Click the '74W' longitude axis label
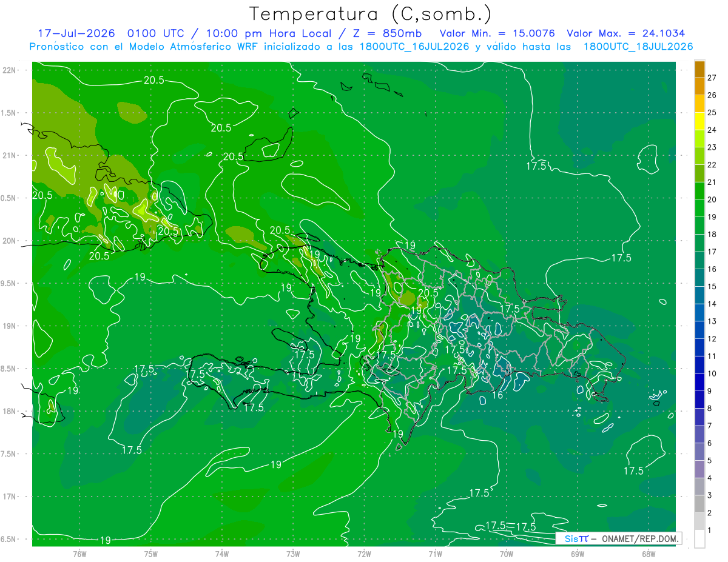 pos(222,554)
